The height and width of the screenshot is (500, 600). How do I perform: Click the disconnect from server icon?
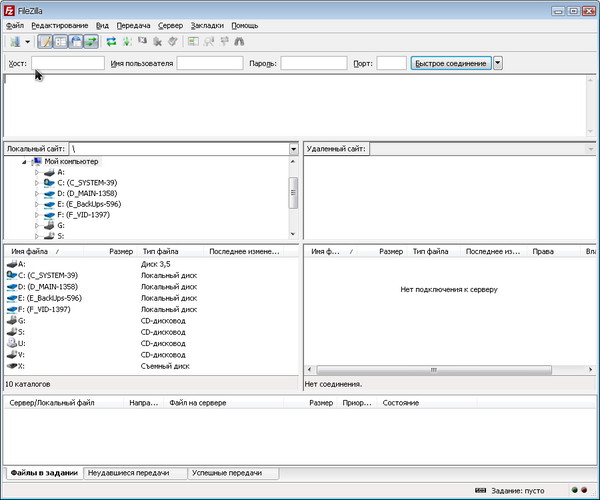click(157, 42)
